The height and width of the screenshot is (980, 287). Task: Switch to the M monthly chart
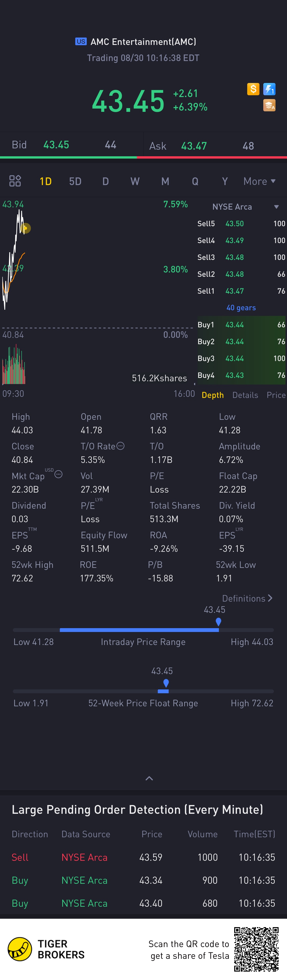click(x=165, y=182)
